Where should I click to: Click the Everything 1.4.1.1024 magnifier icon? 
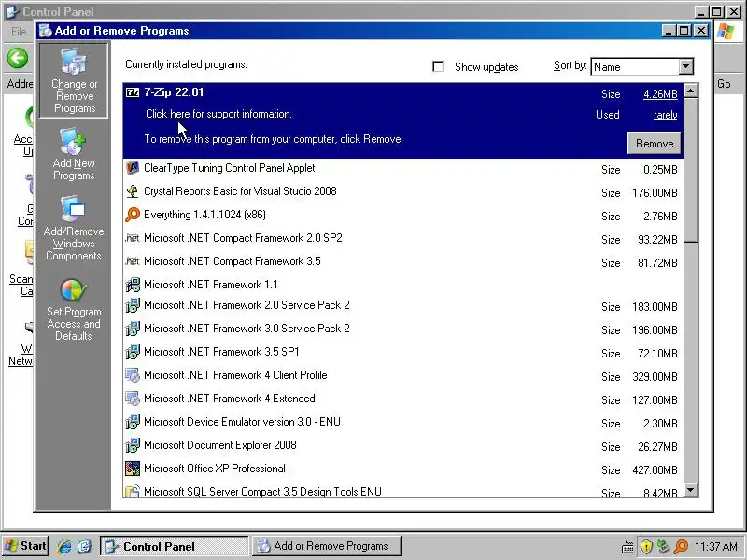(x=133, y=215)
